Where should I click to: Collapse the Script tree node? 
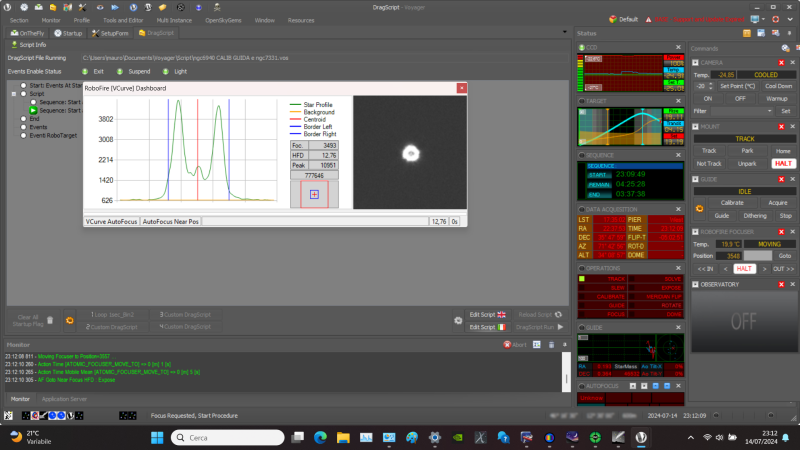point(14,94)
